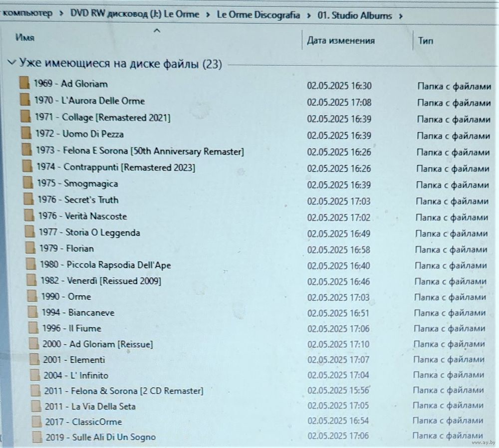The width and height of the screenshot is (499, 448).
Task: Click folder icon of 1973 - Felona E Sorona
Action: click(x=27, y=149)
